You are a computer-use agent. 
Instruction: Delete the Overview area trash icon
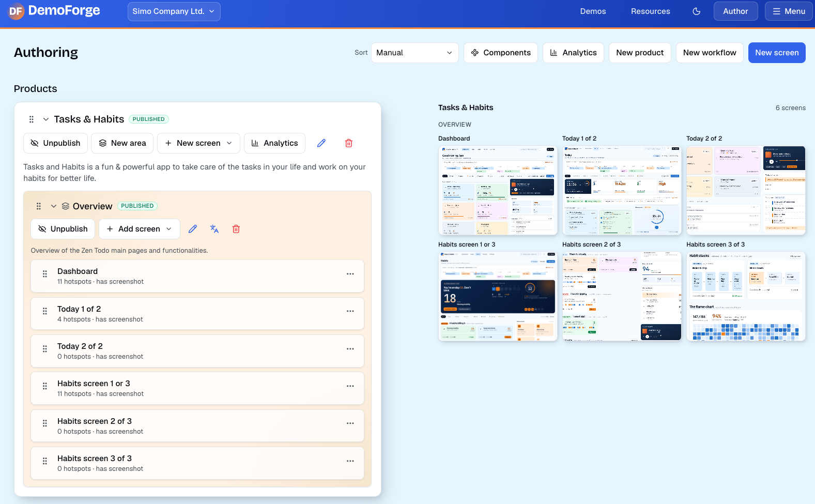pos(236,229)
